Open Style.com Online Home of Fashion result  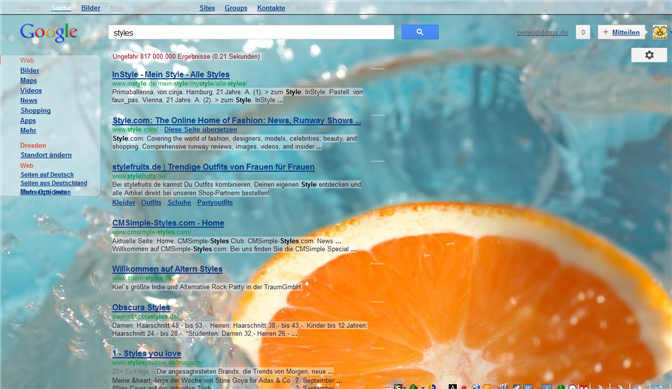coord(236,120)
